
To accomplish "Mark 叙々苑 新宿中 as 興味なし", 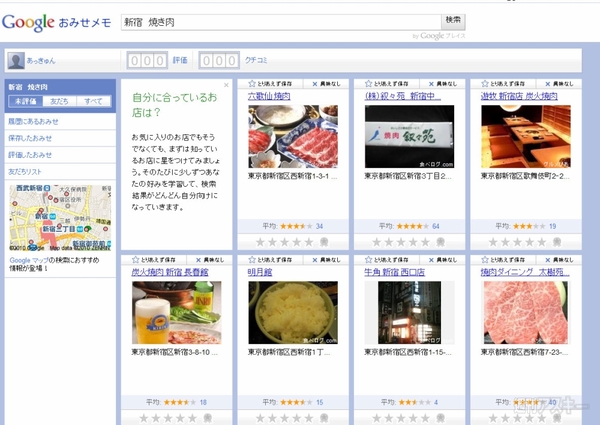I will (443, 84).
